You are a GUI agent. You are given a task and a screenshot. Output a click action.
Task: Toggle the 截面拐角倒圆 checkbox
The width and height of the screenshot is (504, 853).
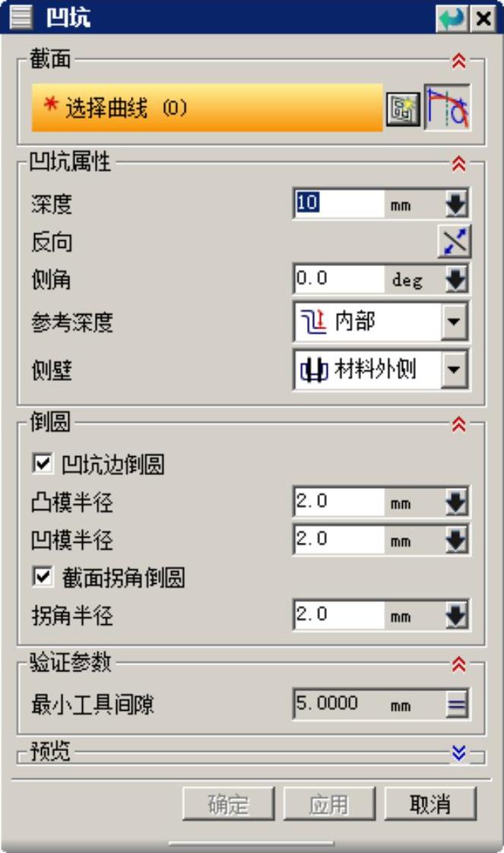43,576
